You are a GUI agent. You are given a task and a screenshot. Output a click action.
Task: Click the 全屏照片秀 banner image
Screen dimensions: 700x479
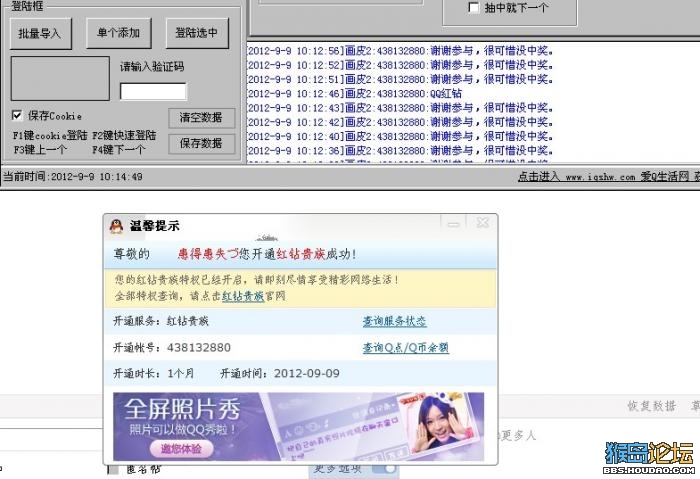click(x=298, y=426)
